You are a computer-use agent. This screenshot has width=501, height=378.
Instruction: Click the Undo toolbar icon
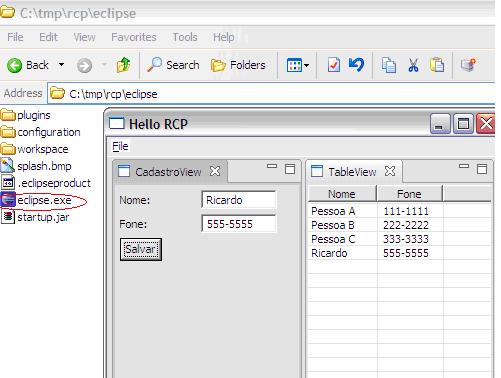coord(357,64)
